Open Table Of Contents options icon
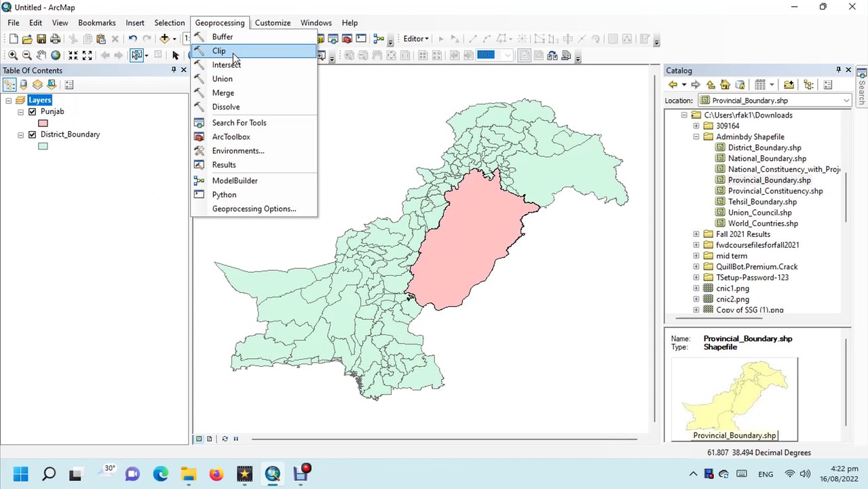 [69, 85]
